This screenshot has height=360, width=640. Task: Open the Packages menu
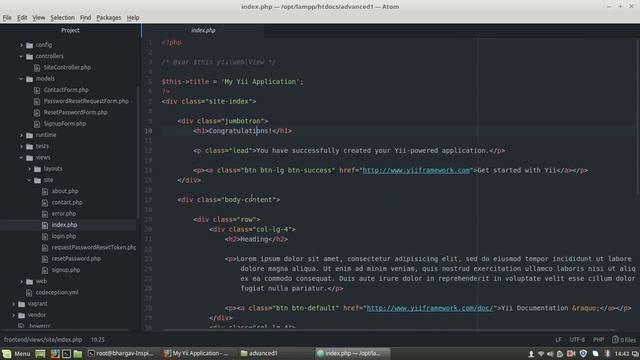(109, 18)
